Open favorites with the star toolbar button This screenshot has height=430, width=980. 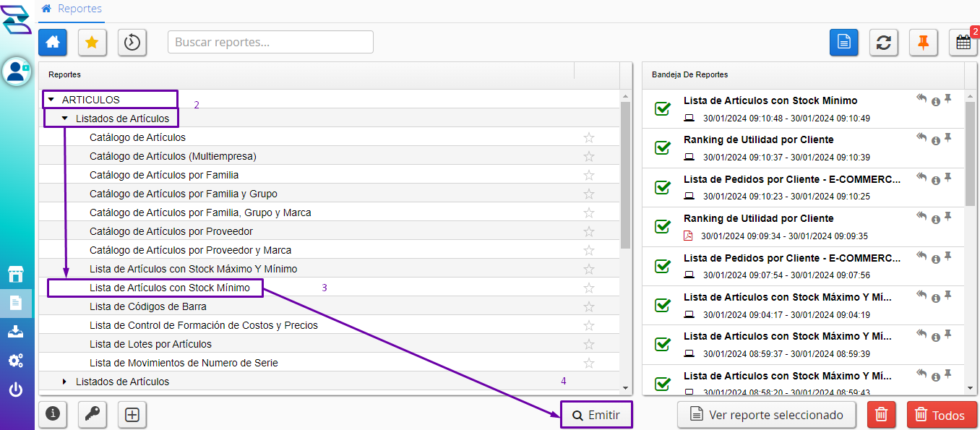point(92,43)
